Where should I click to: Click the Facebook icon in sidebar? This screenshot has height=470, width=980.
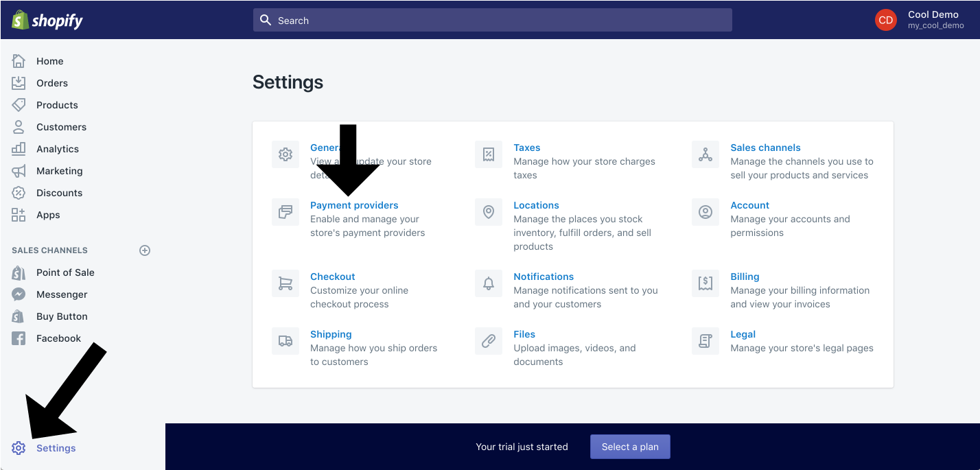tap(19, 338)
